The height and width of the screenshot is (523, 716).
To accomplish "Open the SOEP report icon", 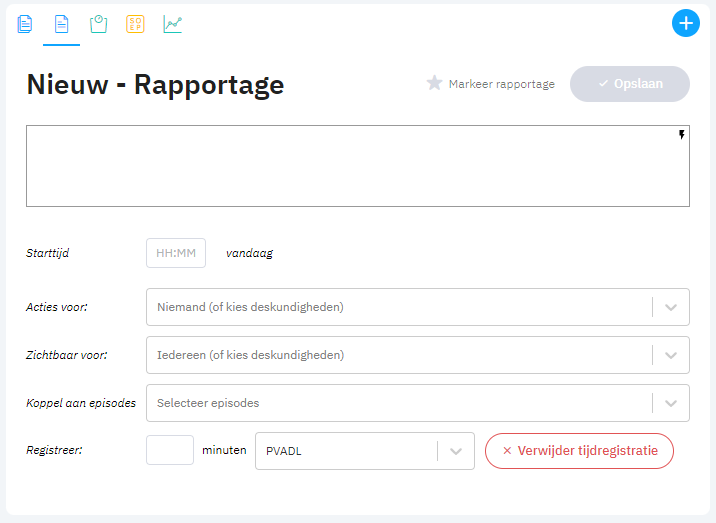I will 135,24.
